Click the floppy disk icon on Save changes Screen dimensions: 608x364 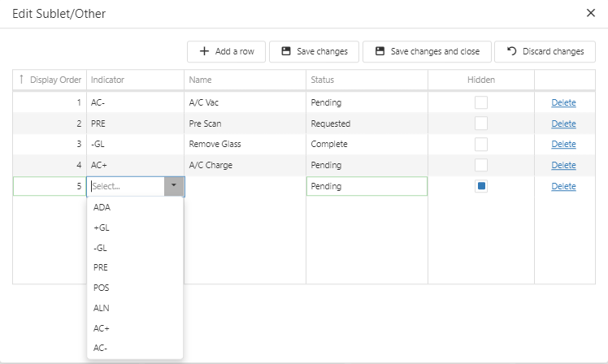pos(286,51)
